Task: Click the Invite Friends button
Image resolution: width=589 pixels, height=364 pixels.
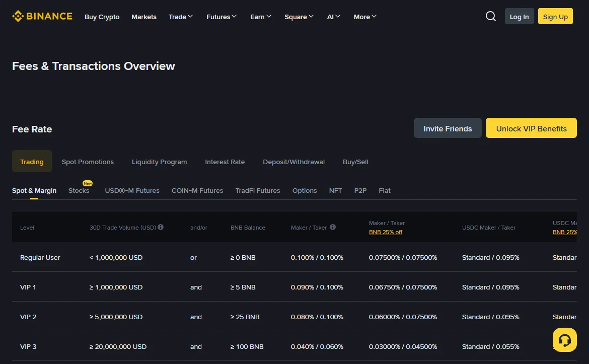Action: coord(448,128)
